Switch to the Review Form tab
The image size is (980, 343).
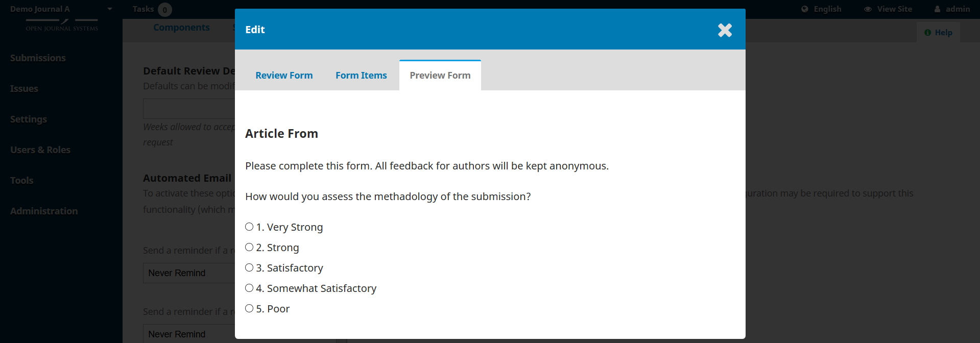coord(284,75)
